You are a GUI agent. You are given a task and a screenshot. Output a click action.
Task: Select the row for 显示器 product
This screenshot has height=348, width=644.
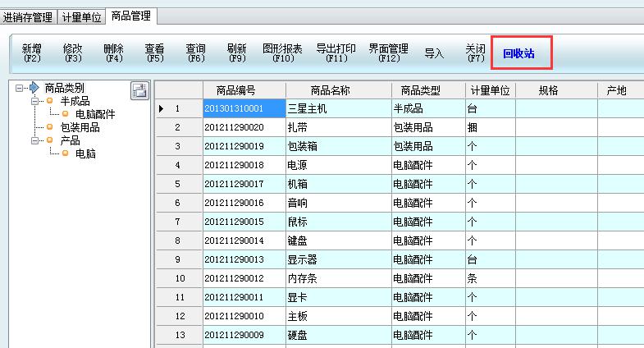pyautogui.click(x=338, y=259)
